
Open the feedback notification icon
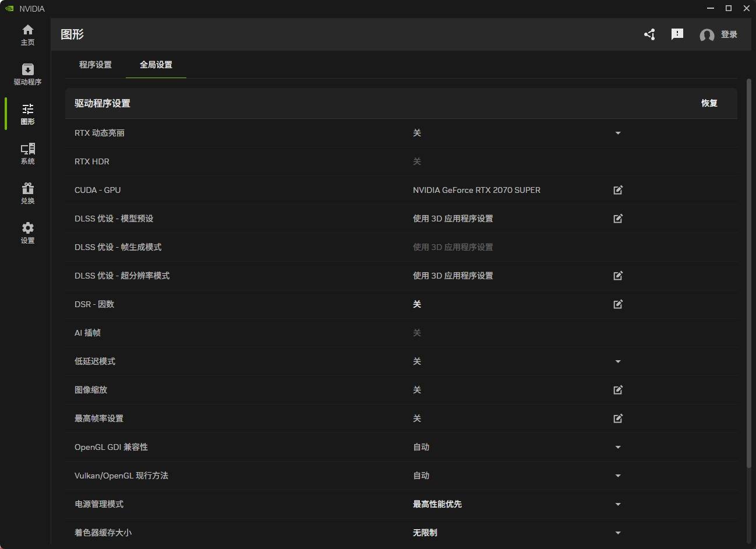pyautogui.click(x=677, y=34)
